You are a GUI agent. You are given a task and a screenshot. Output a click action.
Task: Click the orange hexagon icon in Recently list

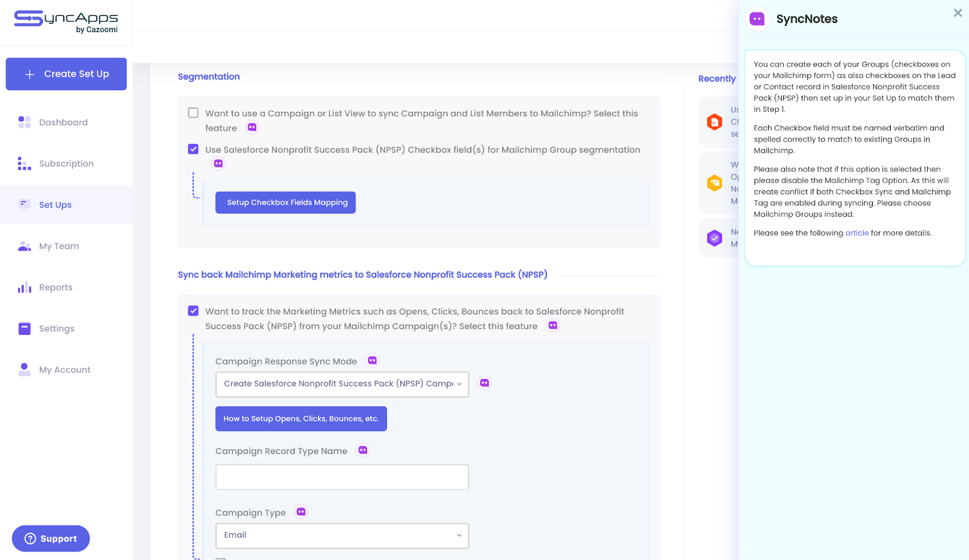click(x=715, y=122)
